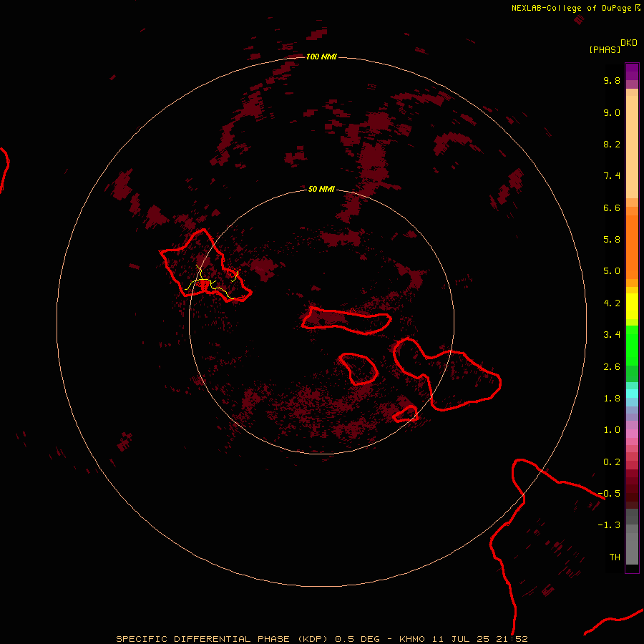Select the 4.2 scale label
Screen dimensions: 644x644
click(612, 303)
